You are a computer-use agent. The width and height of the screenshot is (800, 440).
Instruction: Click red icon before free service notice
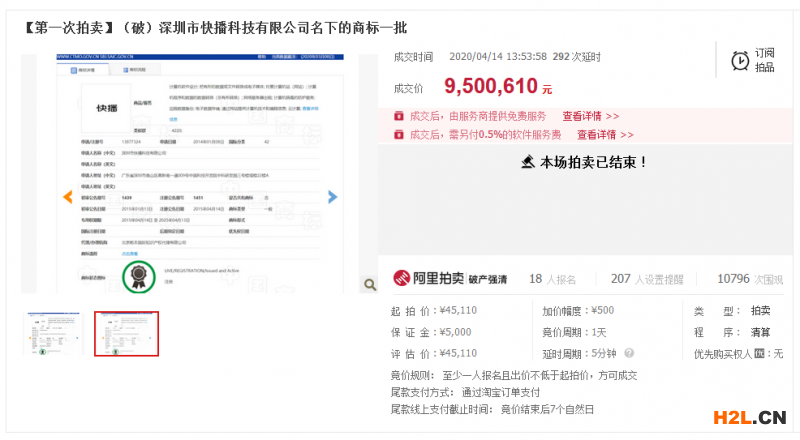[x=398, y=116]
